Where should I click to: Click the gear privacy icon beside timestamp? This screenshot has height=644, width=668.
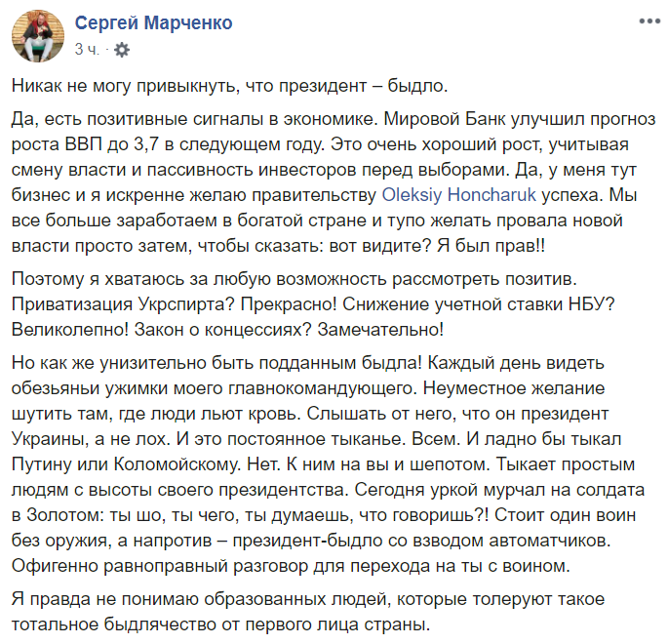point(122,48)
